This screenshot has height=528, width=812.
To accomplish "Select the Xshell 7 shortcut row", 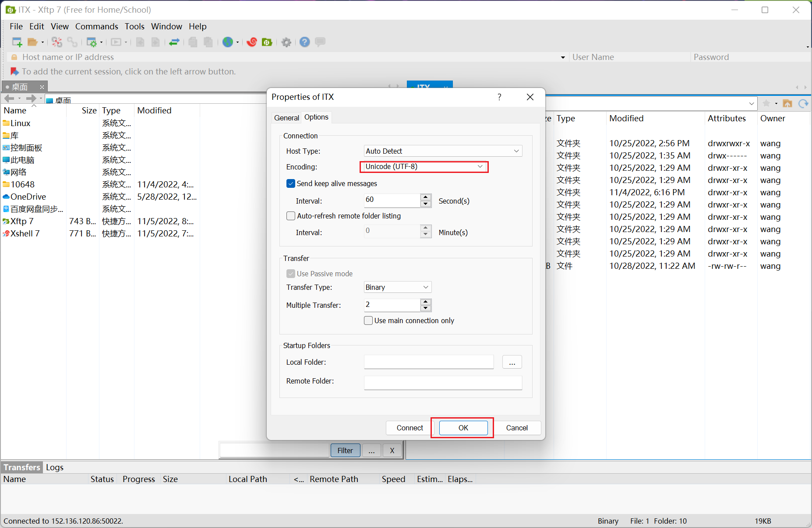I will tap(100, 233).
